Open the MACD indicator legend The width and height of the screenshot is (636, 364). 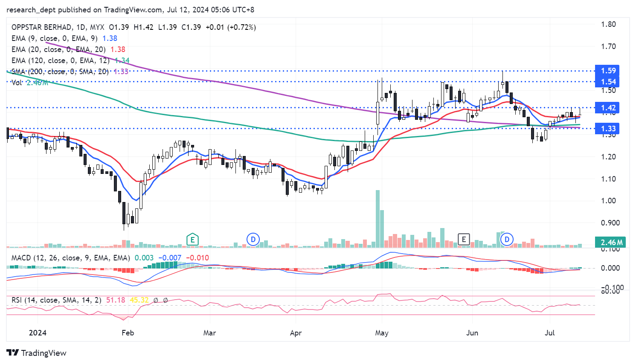70,258
